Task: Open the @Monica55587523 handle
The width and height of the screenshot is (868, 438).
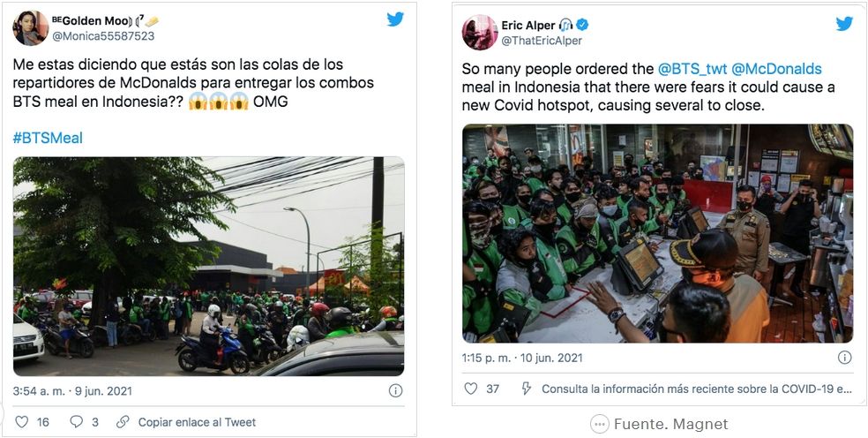Action: (103, 36)
